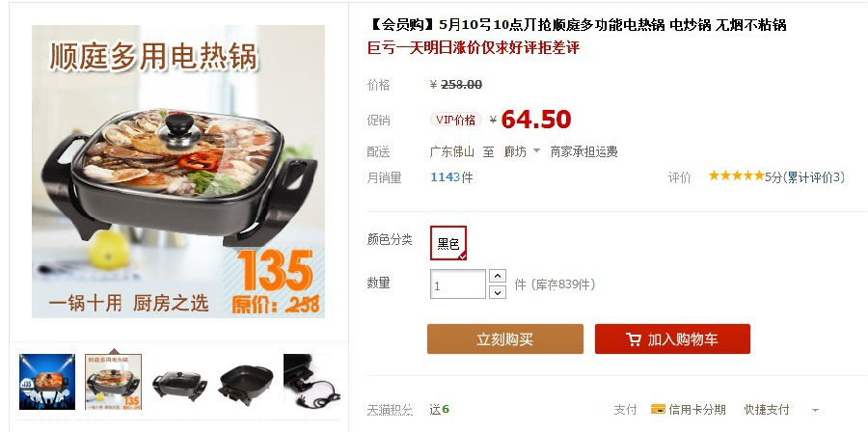
Task: Click the 加入购物车 button
Action: [672, 339]
